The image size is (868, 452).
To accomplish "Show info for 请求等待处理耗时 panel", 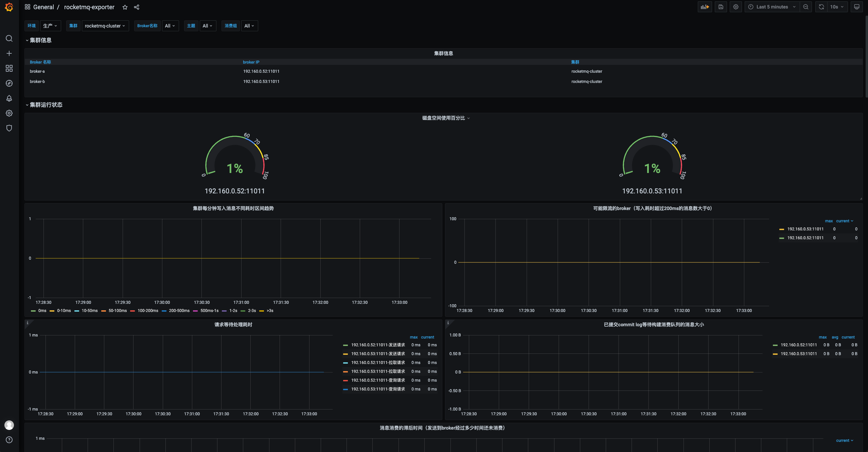I will [x=28, y=323].
